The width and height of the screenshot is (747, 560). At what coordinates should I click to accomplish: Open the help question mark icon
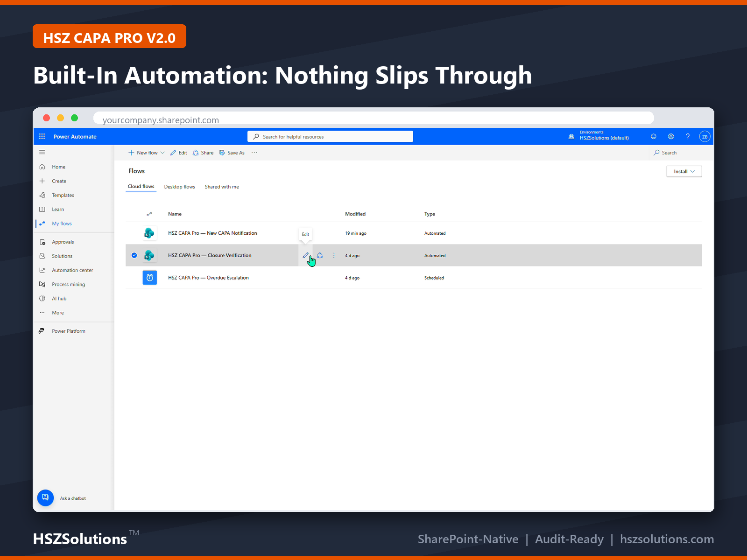tap(688, 136)
